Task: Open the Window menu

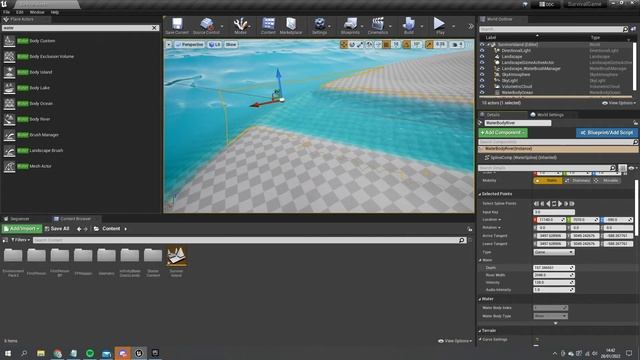Action: [x=37, y=12]
